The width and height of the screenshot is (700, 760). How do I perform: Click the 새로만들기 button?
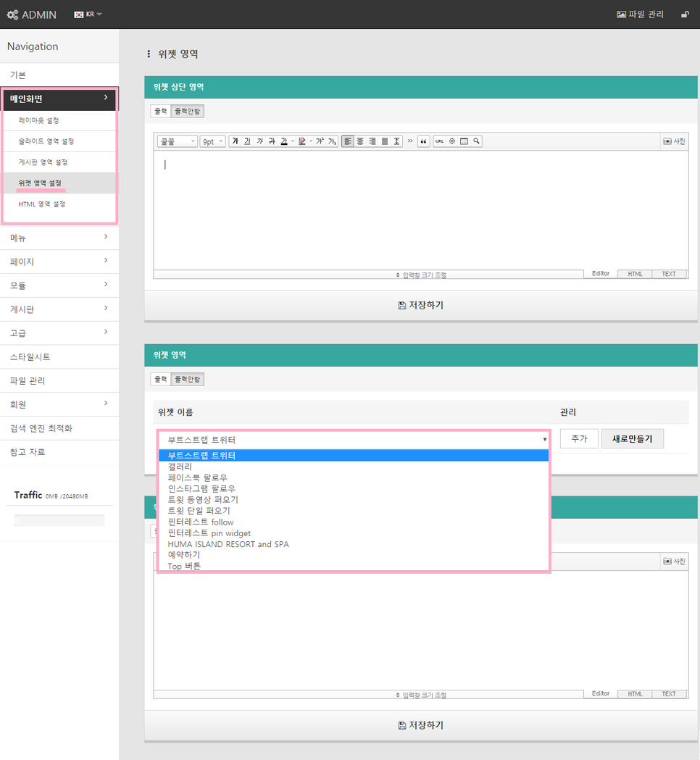[x=632, y=438]
